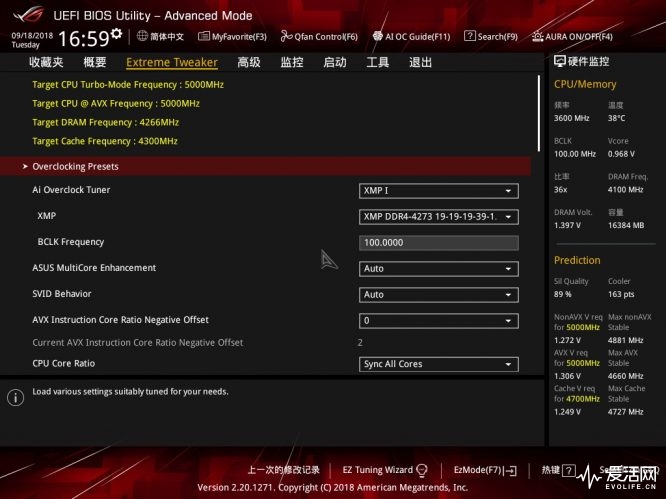
Task: Open the 工具 tab
Action: tap(378, 62)
